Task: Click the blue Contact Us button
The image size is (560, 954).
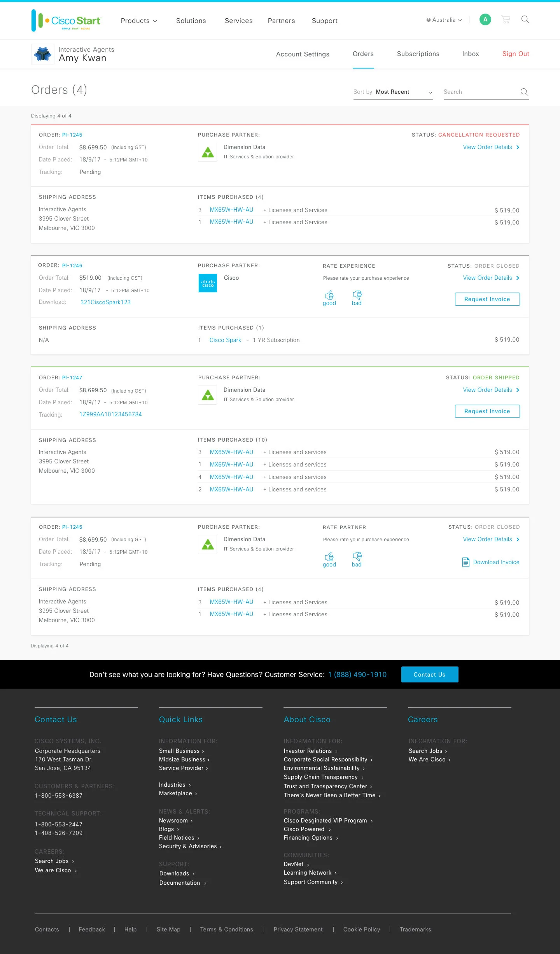Action: click(430, 675)
